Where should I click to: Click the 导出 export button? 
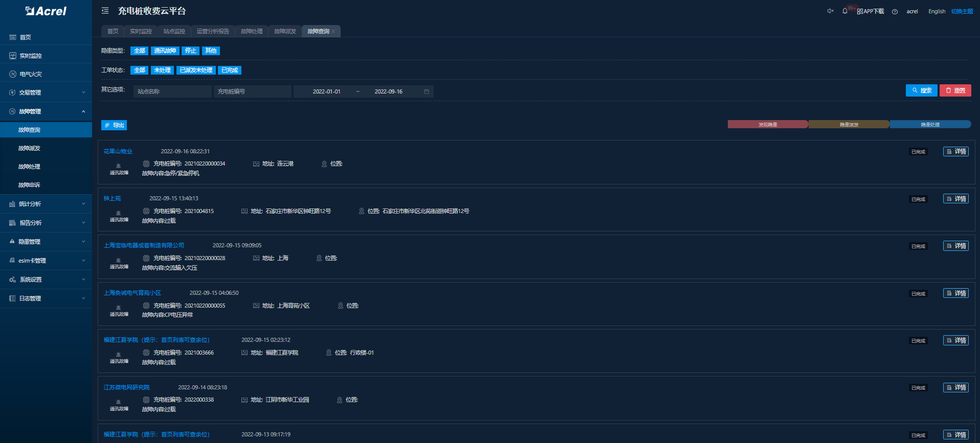114,125
